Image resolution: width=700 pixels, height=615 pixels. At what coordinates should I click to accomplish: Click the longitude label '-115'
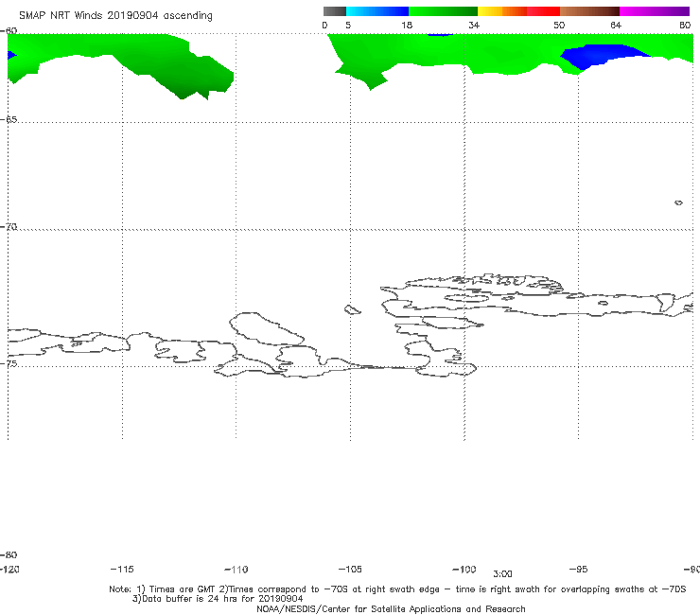(122, 569)
